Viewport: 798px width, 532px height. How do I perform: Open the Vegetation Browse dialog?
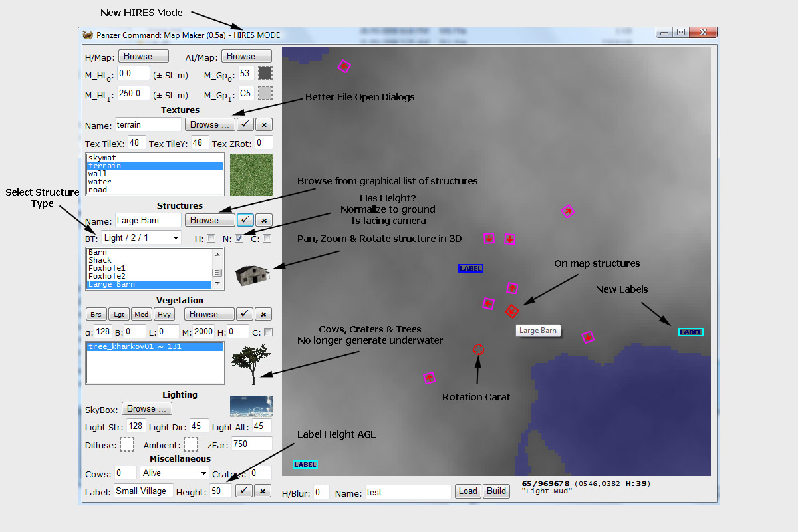pos(209,314)
